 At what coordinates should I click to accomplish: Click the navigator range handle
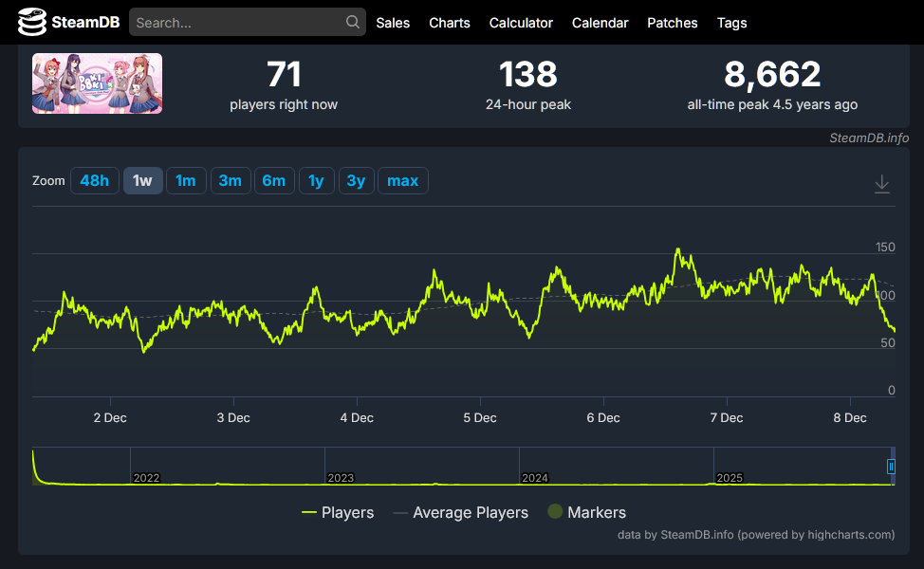pyautogui.click(x=891, y=467)
